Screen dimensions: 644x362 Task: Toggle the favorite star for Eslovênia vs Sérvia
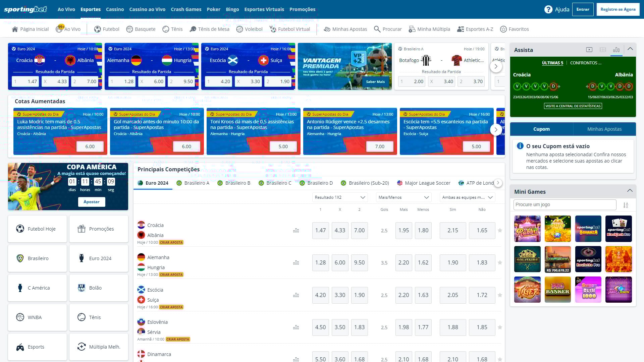point(500,327)
